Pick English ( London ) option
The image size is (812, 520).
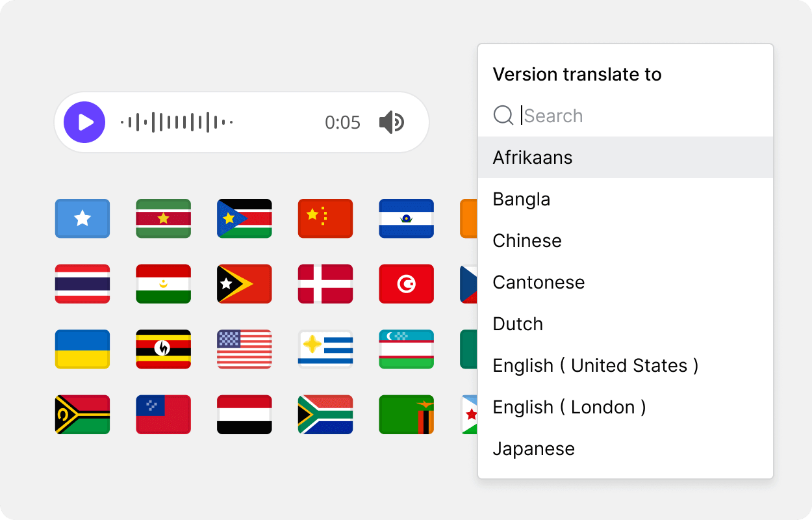(x=626, y=407)
